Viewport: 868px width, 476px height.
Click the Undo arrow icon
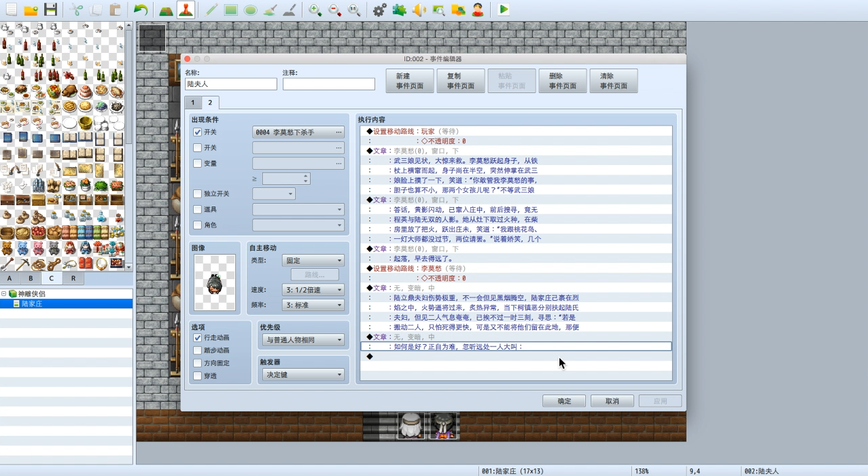(x=140, y=10)
